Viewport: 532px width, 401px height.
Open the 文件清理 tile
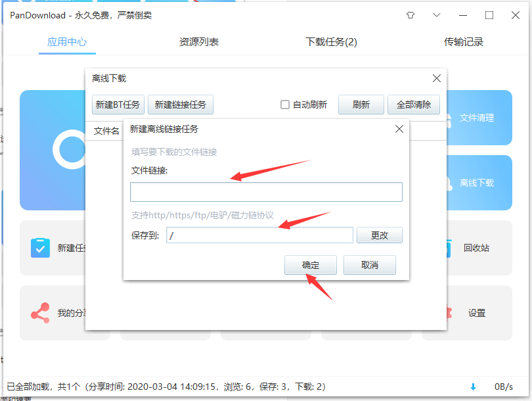[x=479, y=118]
